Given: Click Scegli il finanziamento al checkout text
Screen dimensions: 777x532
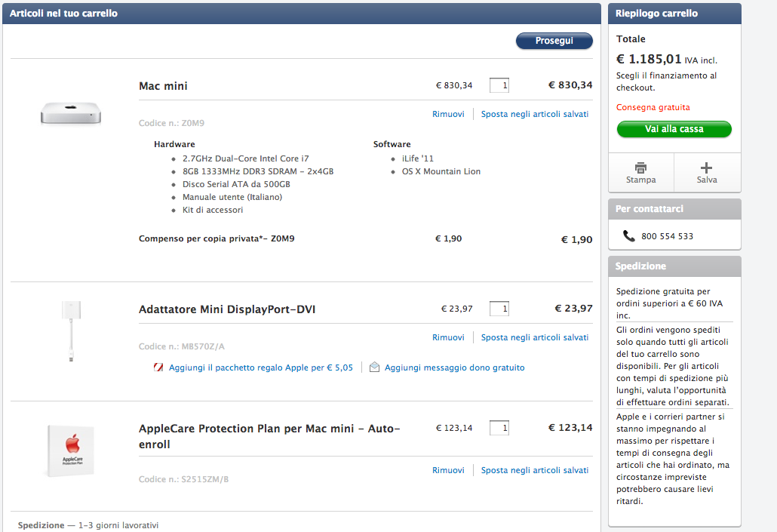Looking at the screenshot, I should point(667,81).
